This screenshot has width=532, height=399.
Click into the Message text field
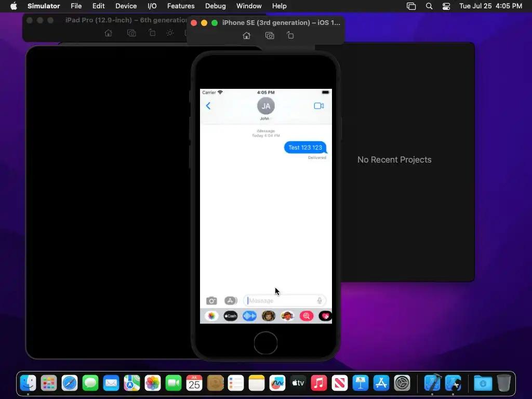[x=284, y=301]
